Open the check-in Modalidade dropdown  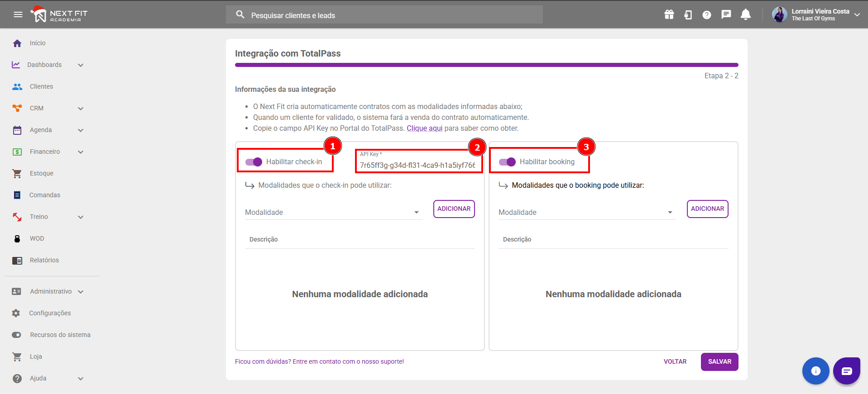[333, 212]
